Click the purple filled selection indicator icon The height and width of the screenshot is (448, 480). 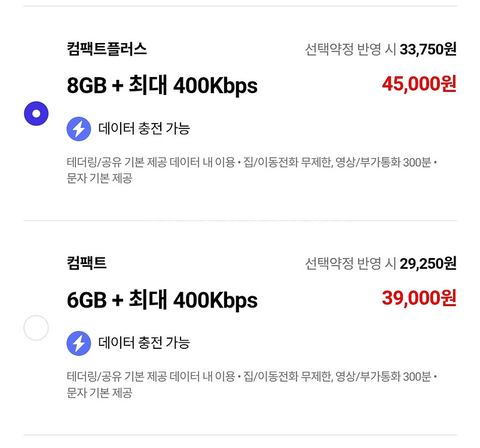(36, 113)
